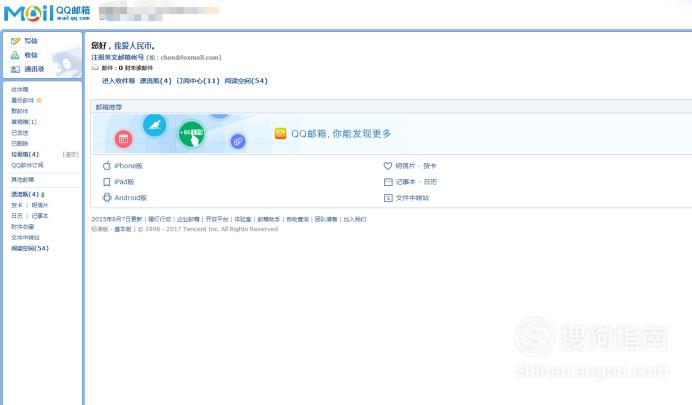This screenshot has height=405, width=692.
Task: Open 日历 in sidebar
Action: click(17, 216)
